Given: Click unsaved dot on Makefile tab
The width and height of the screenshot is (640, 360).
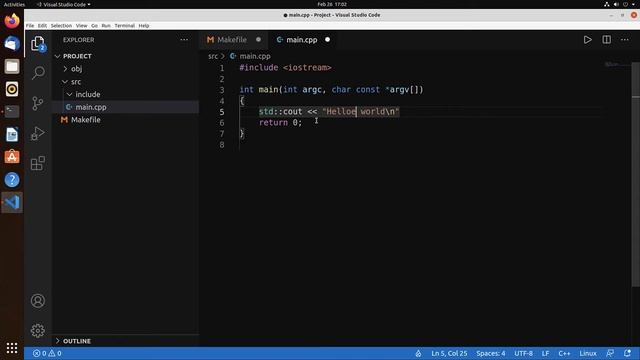Looking at the screenshot, I should 258,40.
